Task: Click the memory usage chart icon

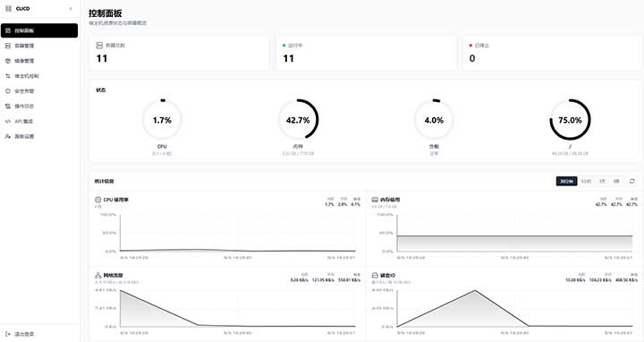Action: pos(375,200)
